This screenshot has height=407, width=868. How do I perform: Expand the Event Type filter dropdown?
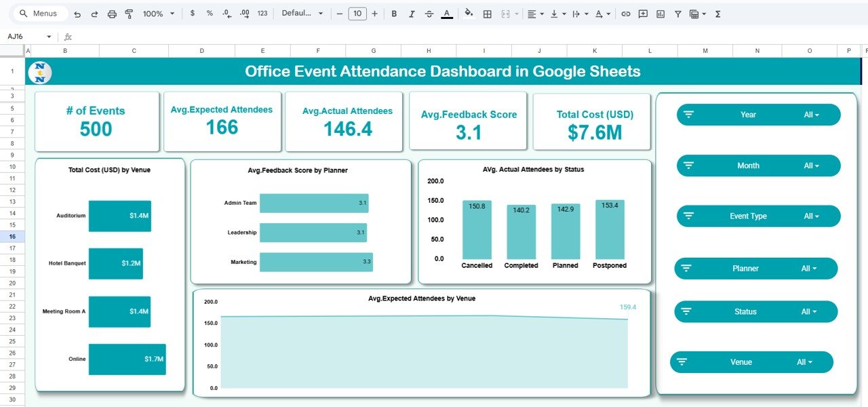(x=811, y=216)
